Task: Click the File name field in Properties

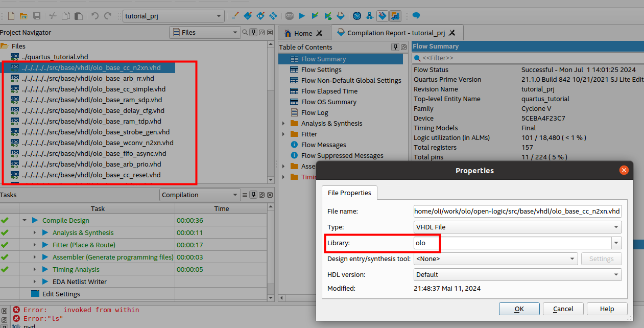Action: (518, 211)
